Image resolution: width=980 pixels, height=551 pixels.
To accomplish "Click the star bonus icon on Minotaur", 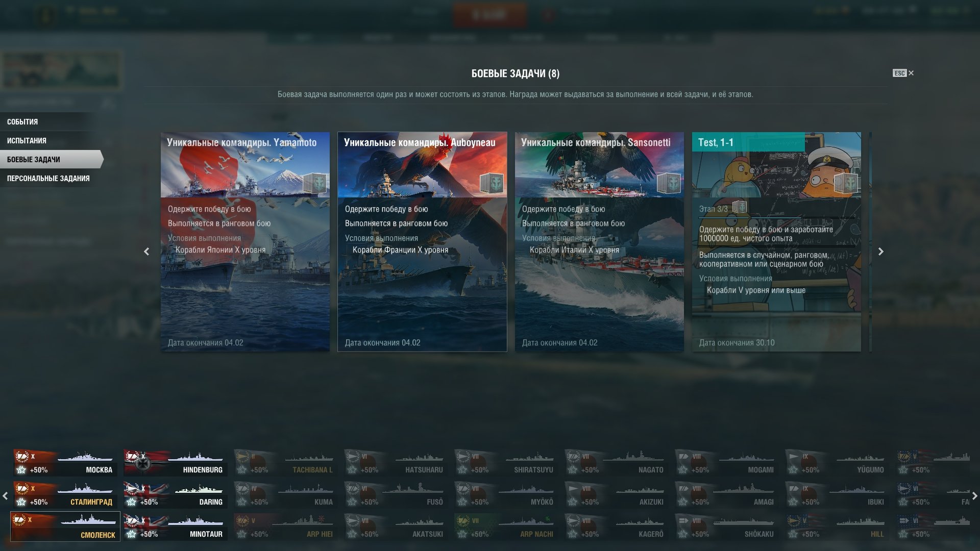I will click(132, 534).
